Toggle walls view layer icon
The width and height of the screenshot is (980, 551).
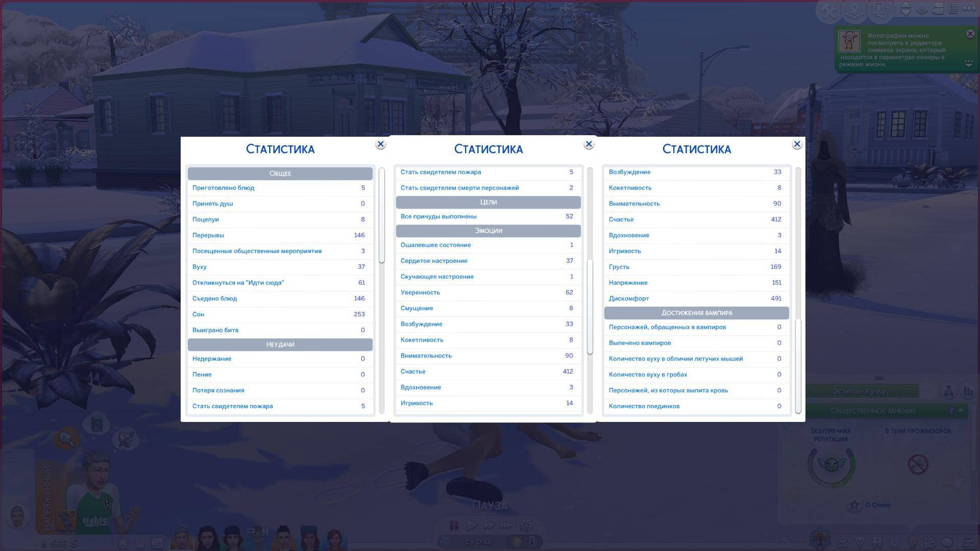[x=921, y=10]
